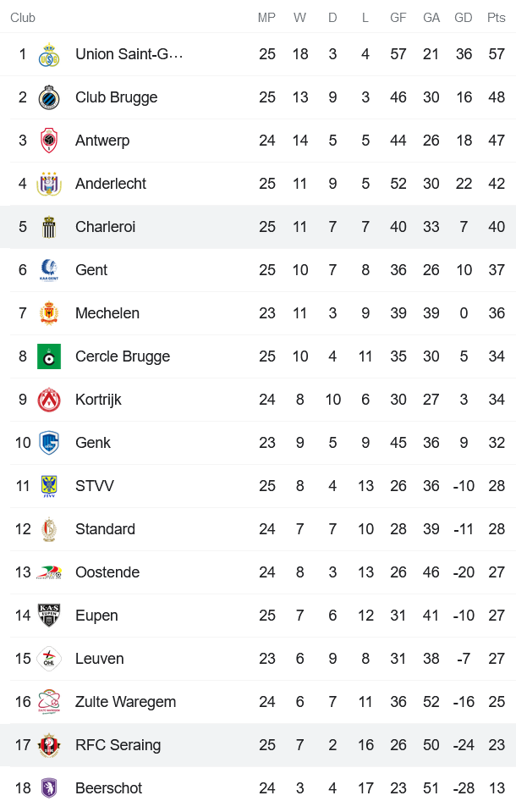Click the Club Brugge crest icon
516x812 pixels.
[49, 97]
